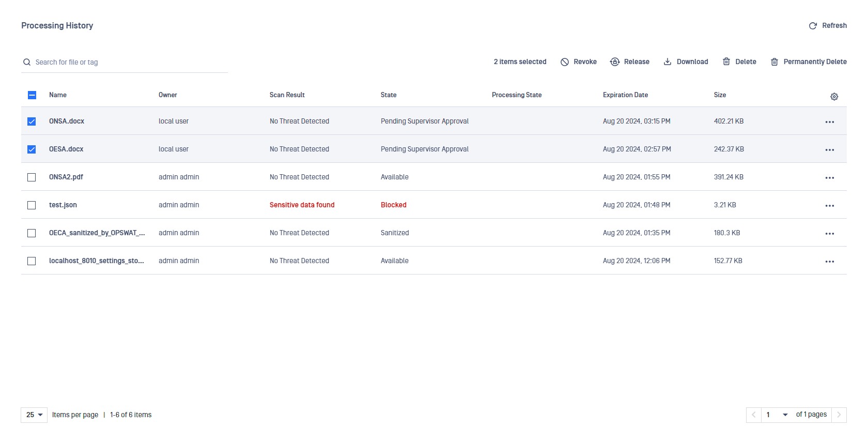Click the Refresh icon button
Viewport: 868px width, 442px height.
(813, 26)
